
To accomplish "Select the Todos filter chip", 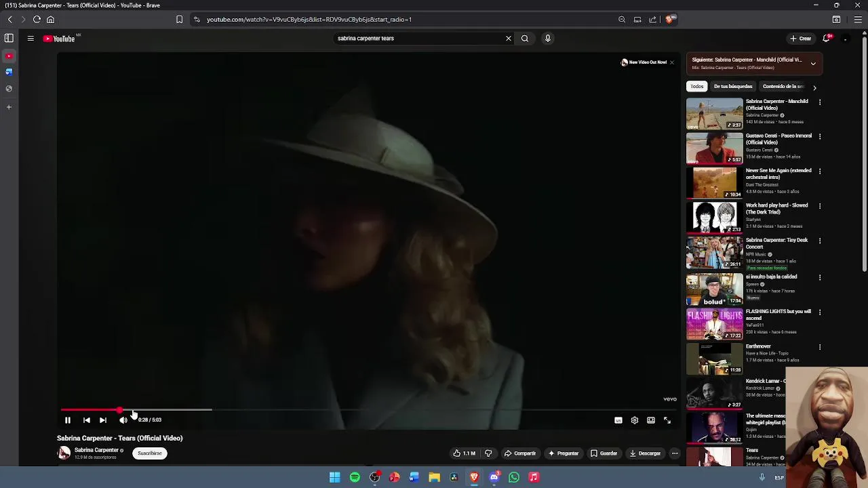I will coord(697,87).
